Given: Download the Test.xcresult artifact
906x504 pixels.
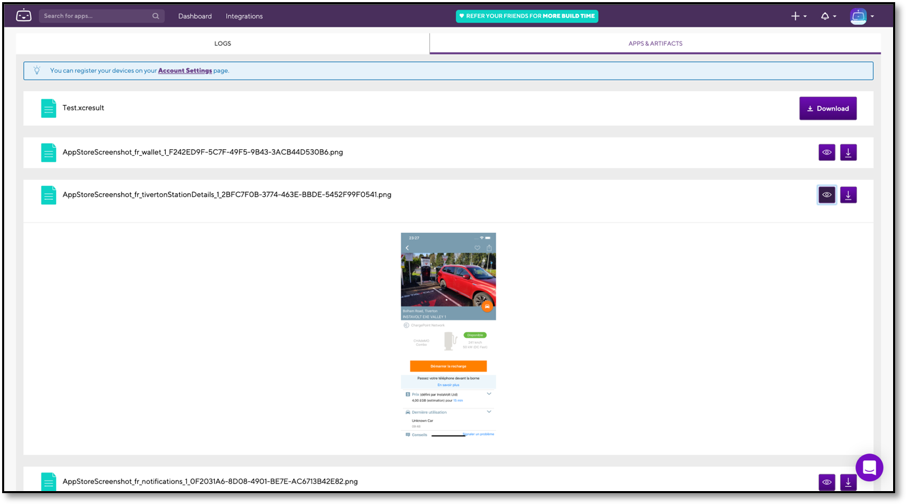Looking at the screenshot, I should [827, 108].
